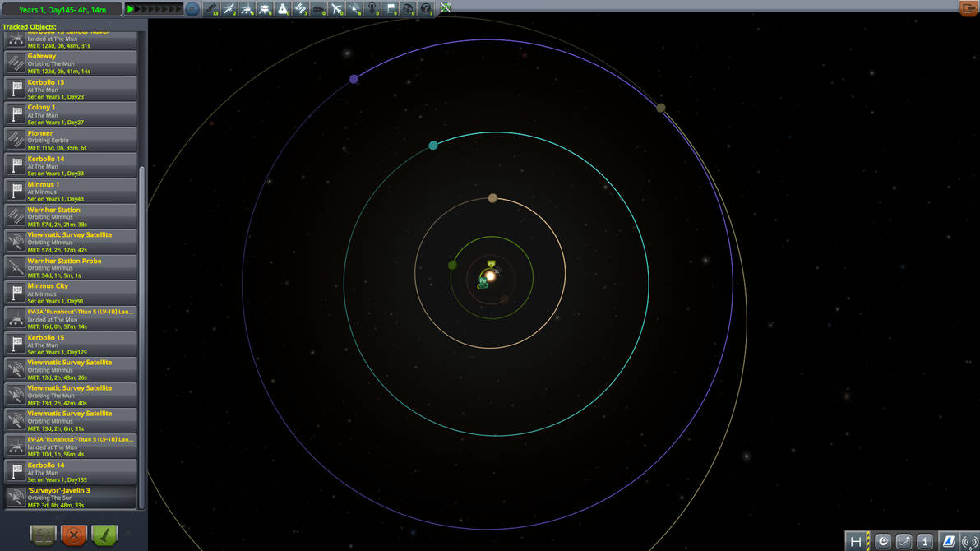Click the station icon beside Gateway

(16, 63)
